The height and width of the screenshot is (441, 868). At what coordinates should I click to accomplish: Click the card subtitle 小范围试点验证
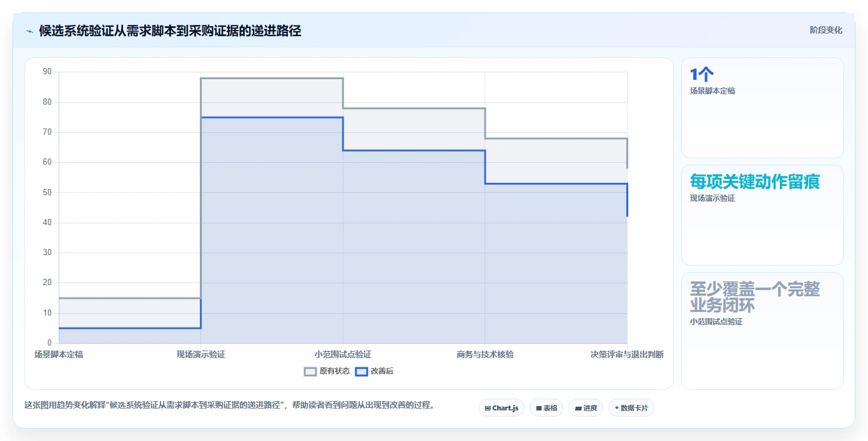[x=716, y=322]
